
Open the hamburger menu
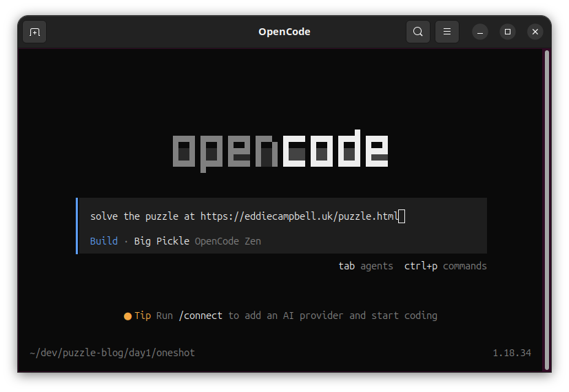pos(447,32)
